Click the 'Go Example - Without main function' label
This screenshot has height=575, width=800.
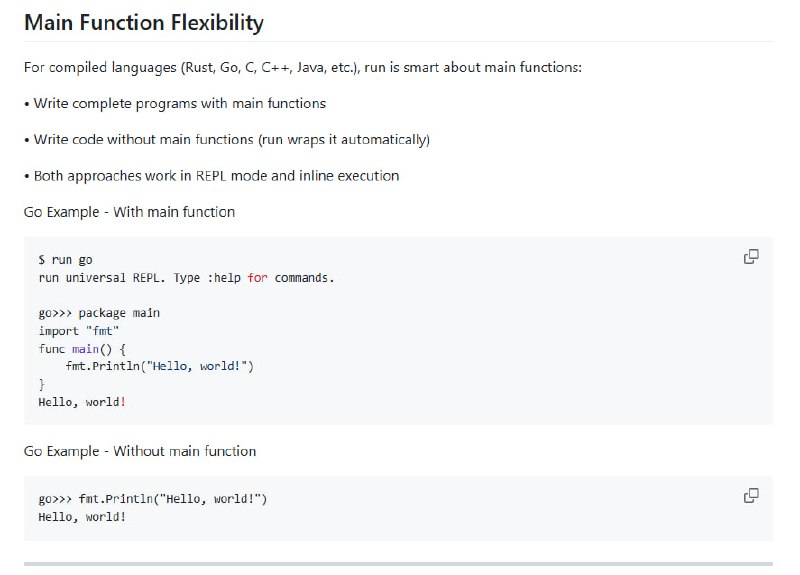click(140, 451)
